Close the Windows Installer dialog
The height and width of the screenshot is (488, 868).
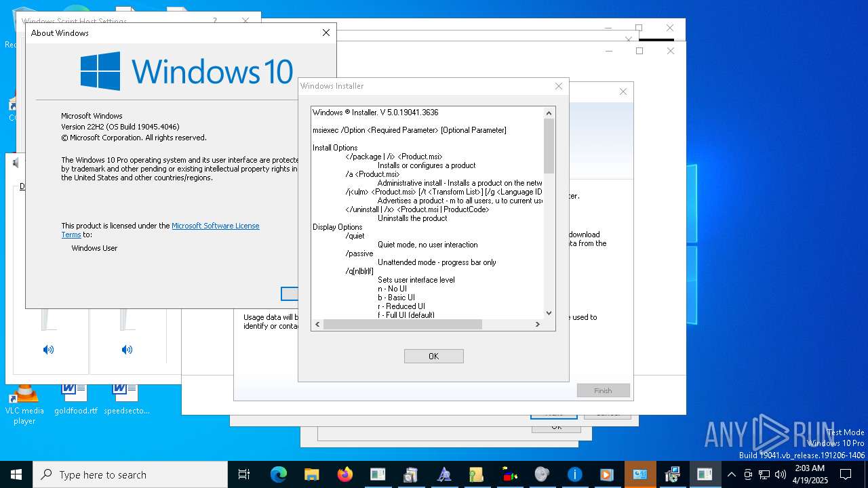click(559, 86)
